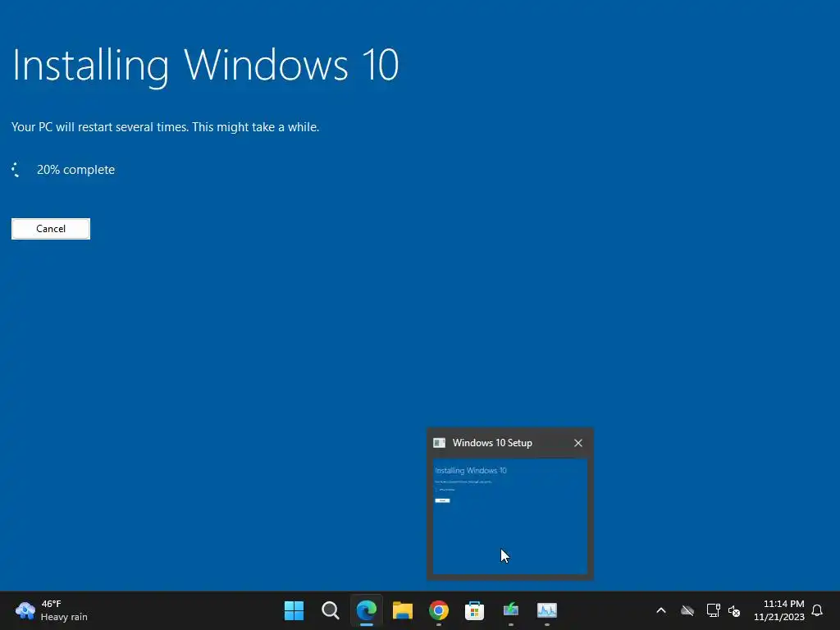
Task: Open Microsoft Store from taskbar
Action: (475, 610)
